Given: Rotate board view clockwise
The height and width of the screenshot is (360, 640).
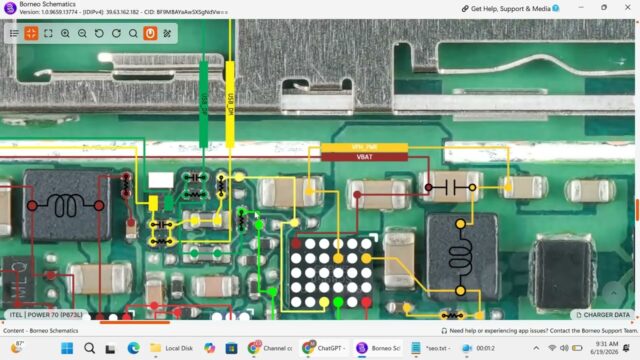Looking at the screenshot, I should click(116, 33).
